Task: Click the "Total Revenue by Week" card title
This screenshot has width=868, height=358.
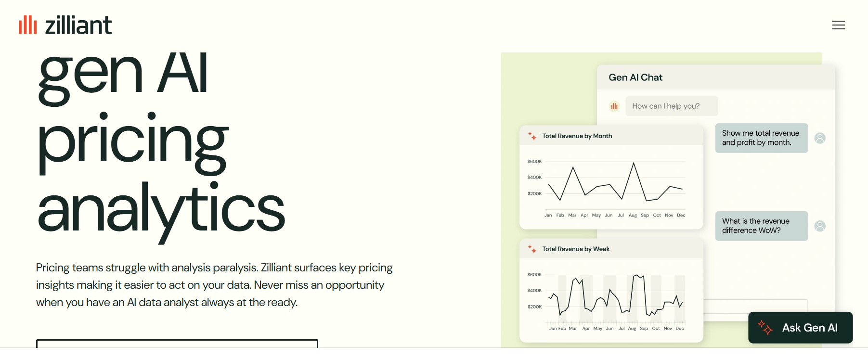Action: coord(576,249)
